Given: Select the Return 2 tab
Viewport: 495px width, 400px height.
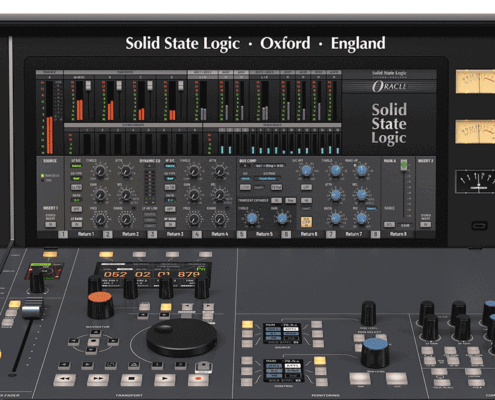Looking at the screenshot, I should coord(130,234).
